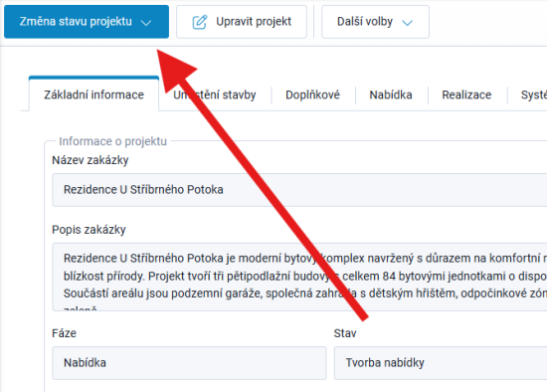
Task: Select the Doplňkové tab
Action: pos(312,95)
